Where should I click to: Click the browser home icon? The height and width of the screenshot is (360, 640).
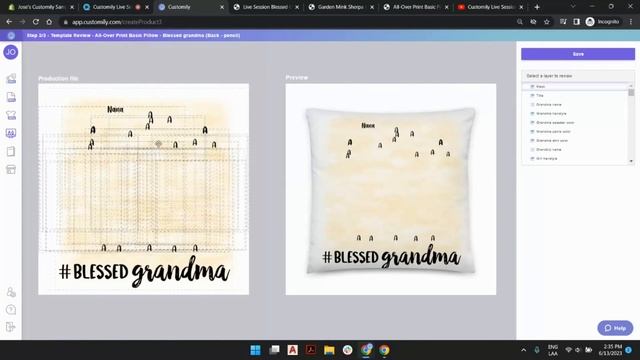(49, 22)
